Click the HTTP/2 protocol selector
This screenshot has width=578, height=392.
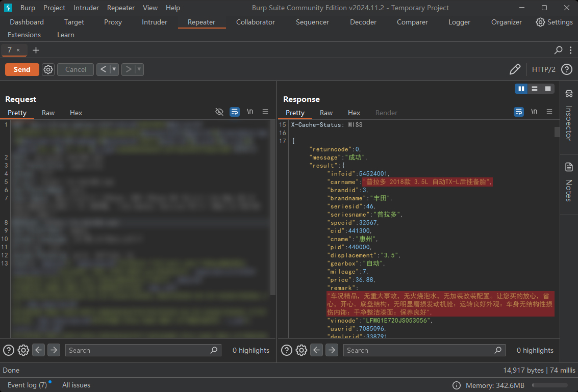pyautogui.click(x=543, y=69)
